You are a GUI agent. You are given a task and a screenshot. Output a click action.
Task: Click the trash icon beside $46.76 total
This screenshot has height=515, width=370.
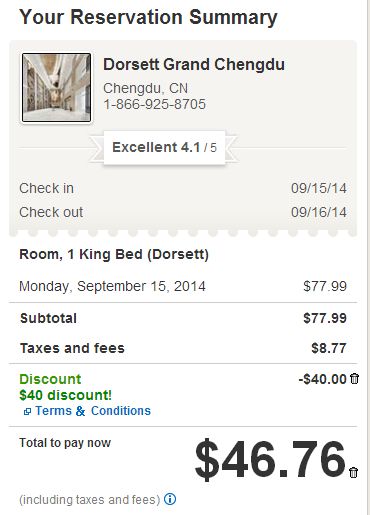[354, 473]
